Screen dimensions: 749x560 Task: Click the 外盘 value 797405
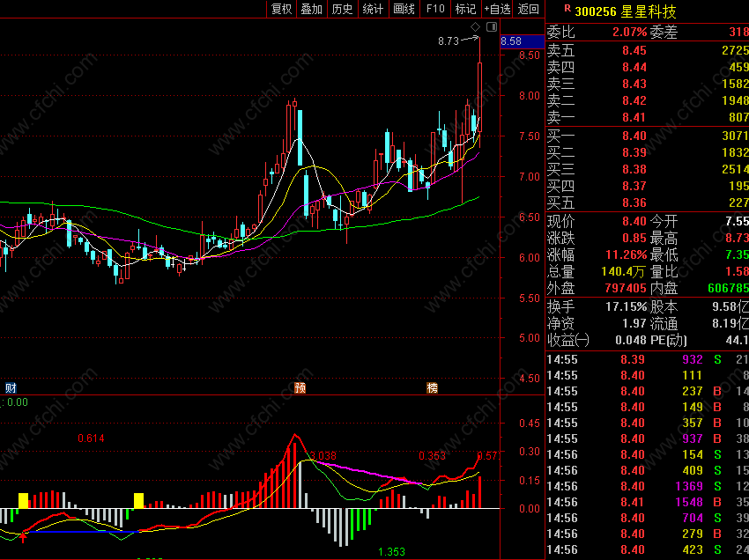pyautogui.click(x=626, y=288)
